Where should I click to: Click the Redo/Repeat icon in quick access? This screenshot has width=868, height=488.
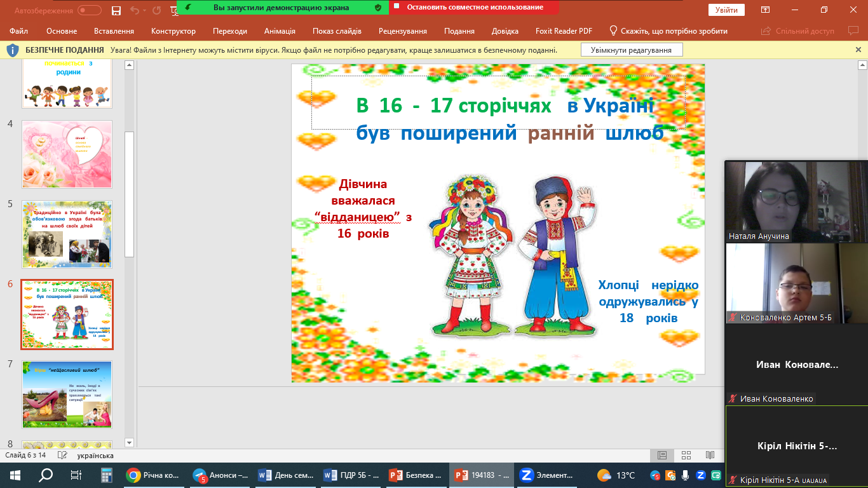(158, 10)
